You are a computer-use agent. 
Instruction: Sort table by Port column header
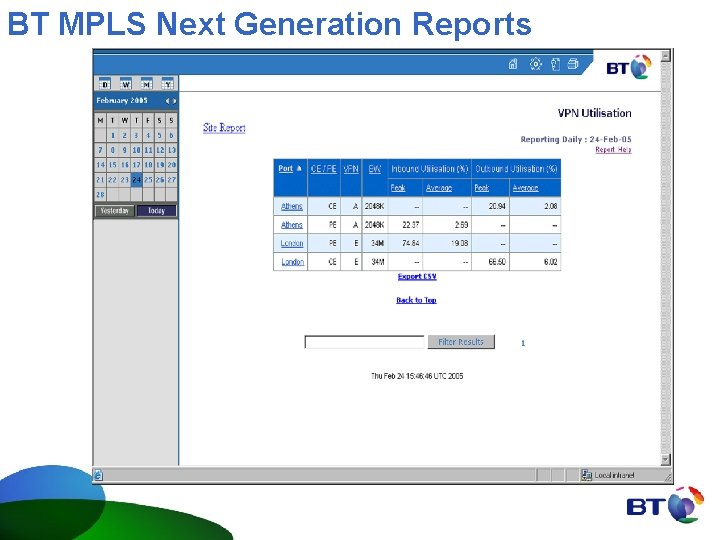pyautogui.click(x=286, y=169)
